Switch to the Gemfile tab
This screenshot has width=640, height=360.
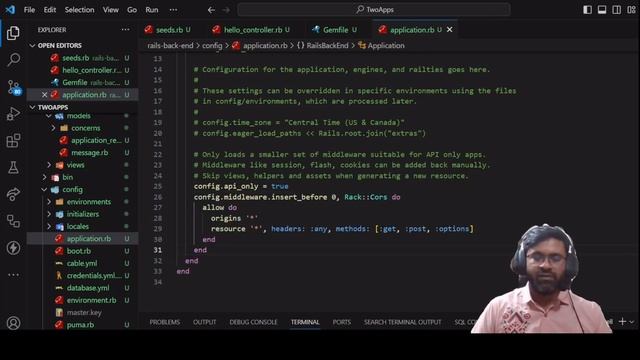coord(334,29)
